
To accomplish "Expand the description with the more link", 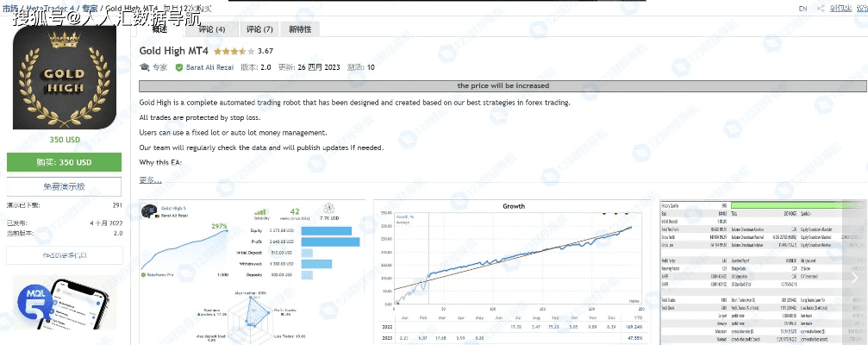I will point(150,179).
